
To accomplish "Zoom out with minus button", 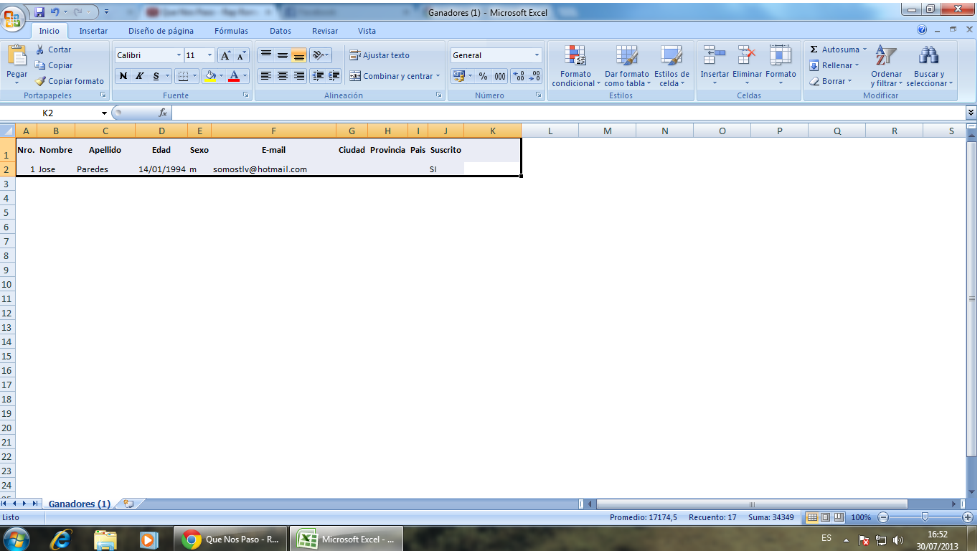I will point(883,517).
